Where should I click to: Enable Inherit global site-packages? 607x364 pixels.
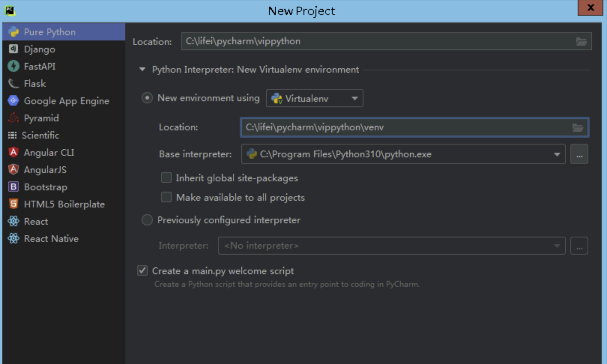coord(166,178)
